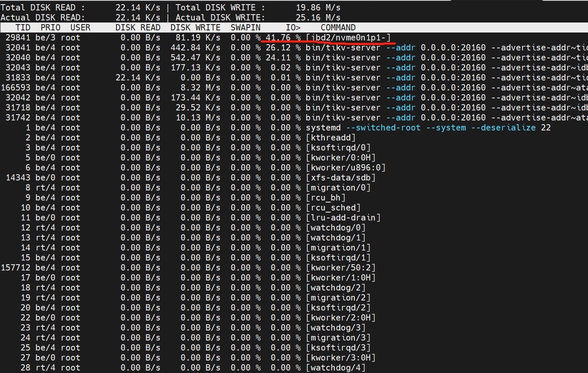Click the IO> sort column header

(293, 28)
